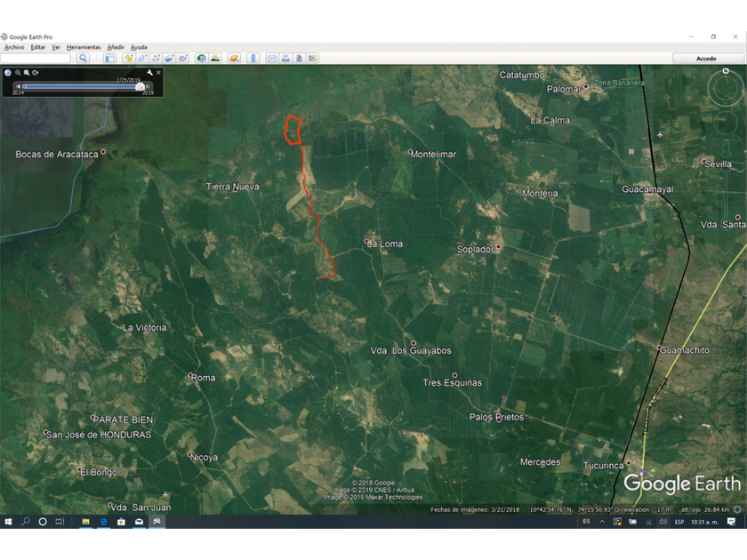Open the Archivo menu
Image resolution: width=747 pixels, height=560 pixels.
coord(14,47)
